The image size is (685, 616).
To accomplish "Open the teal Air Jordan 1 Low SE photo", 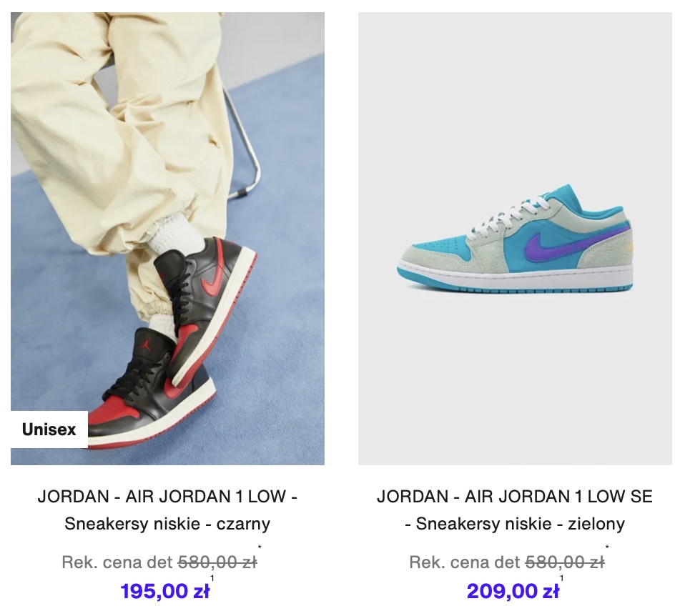I will (x=515, y=239).
